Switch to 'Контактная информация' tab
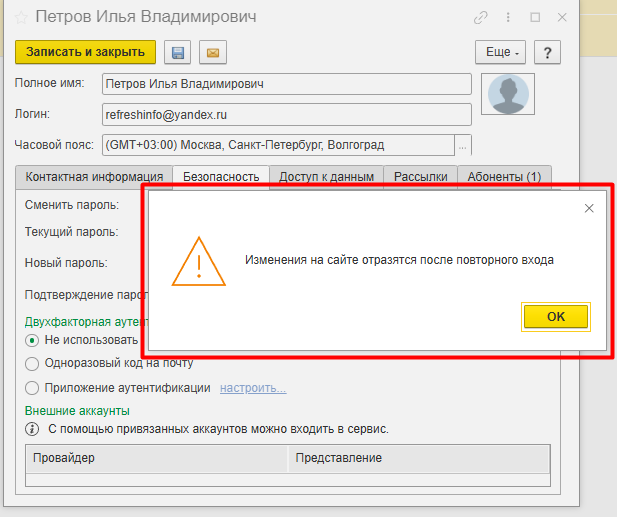 coord(94,177)
